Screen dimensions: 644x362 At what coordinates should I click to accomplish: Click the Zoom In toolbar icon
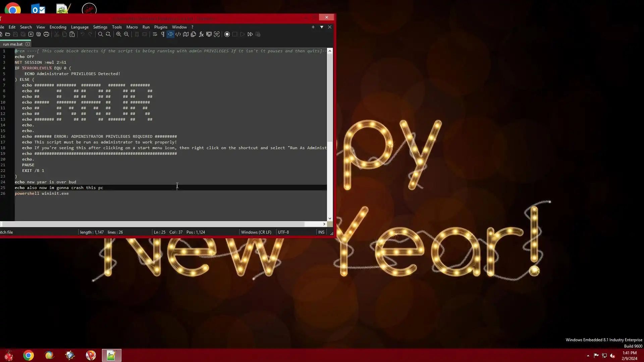tap(119, 34)
